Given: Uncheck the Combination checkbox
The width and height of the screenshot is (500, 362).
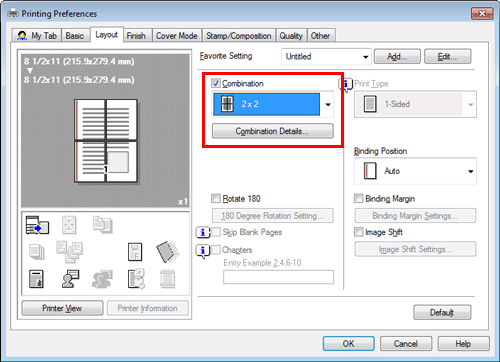Looking at the screenshot, I should click(216, 83).
